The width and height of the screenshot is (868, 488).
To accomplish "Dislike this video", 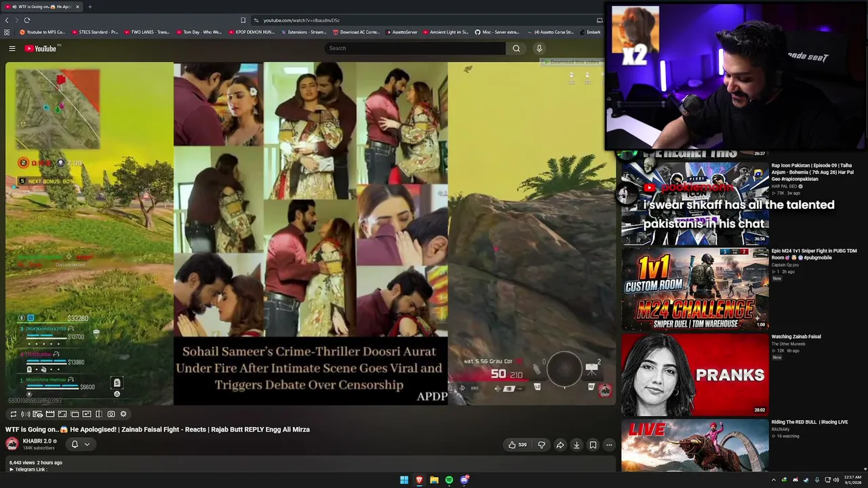I will tap(541, 445).
